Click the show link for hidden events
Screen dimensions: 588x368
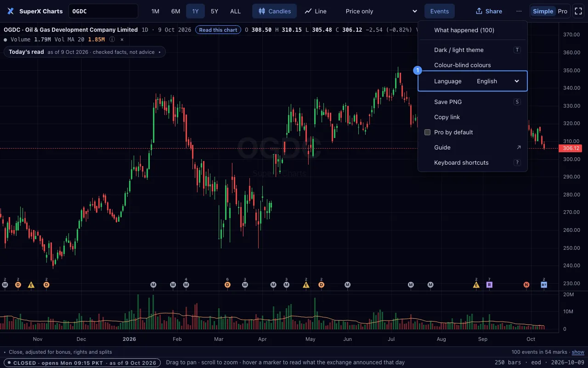[x=578, y=352]
